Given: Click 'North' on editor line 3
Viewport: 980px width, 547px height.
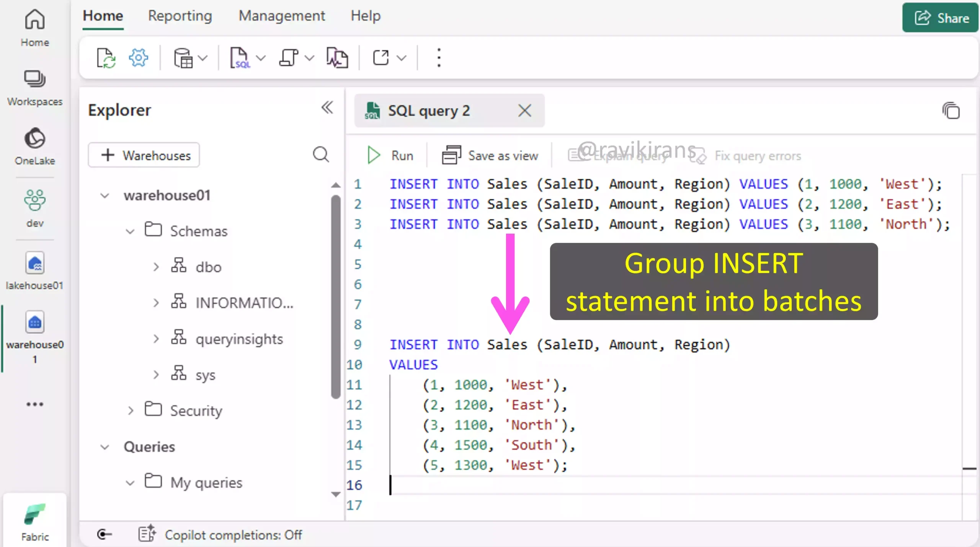Looking at the screenshot, I should pyautogui.click(x=906, y=224).
